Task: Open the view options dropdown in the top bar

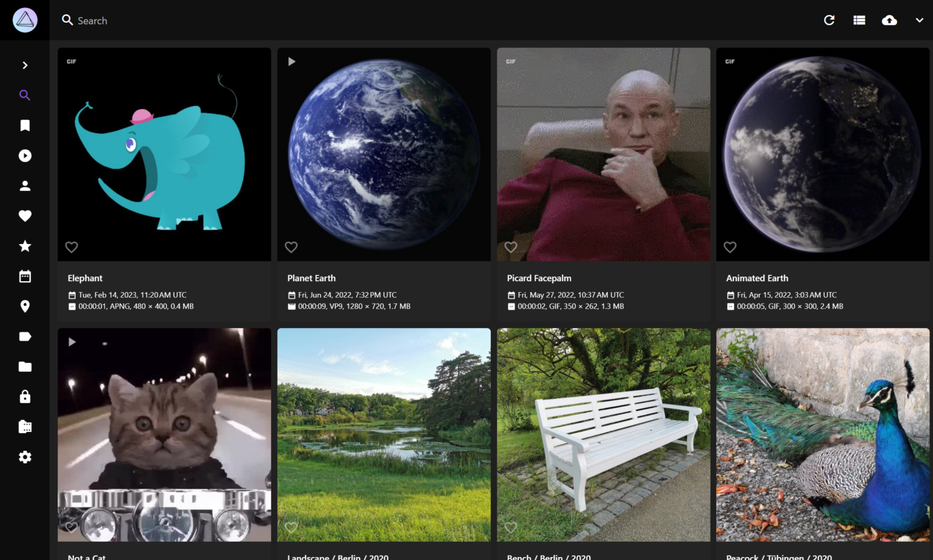Action: click(919, 20)
